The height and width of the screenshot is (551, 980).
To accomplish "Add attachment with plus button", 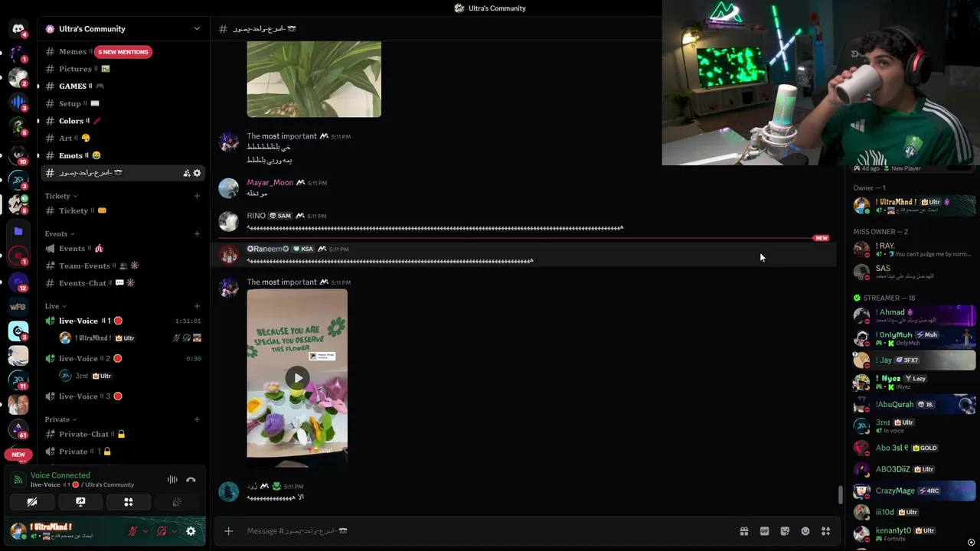I will 228,531.
